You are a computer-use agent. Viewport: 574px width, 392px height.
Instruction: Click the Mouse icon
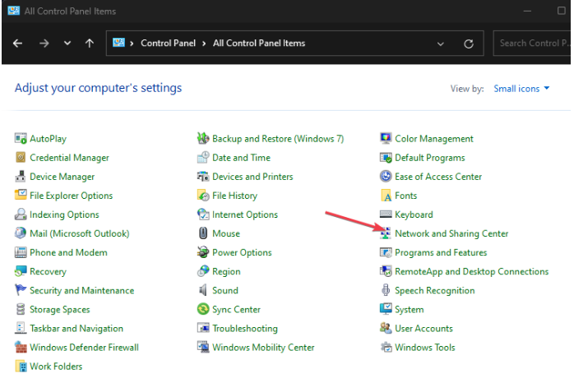point(203,233)
